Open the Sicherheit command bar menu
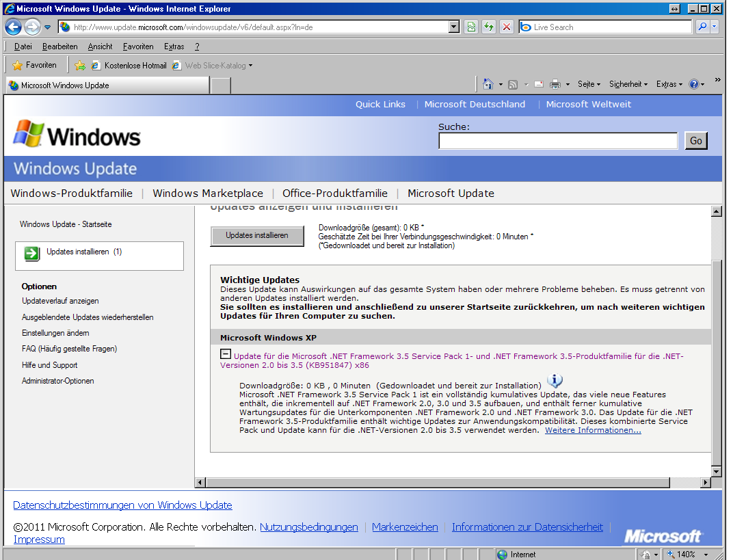Image resolution: width=746 pixels, height=560 pixels. point(628,84)
